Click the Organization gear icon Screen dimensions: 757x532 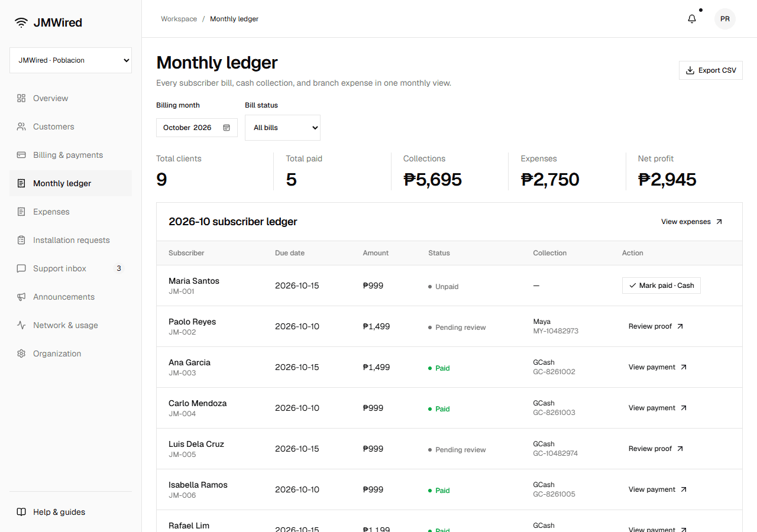(21, 353)
